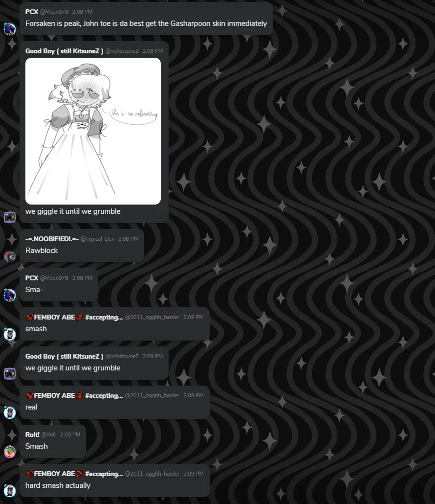Click the username PCX on the Forsaken message
Image resolution: width=435 pixels, height=504 pixels.
(x=32, y=12)
